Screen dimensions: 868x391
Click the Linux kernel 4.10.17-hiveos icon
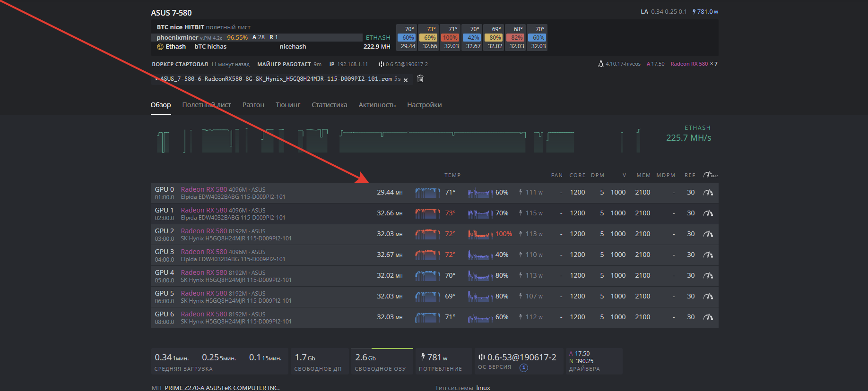(601, 64)
